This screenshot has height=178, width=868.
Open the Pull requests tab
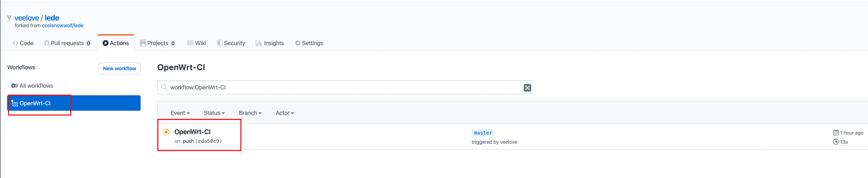(x=67, y=43)
